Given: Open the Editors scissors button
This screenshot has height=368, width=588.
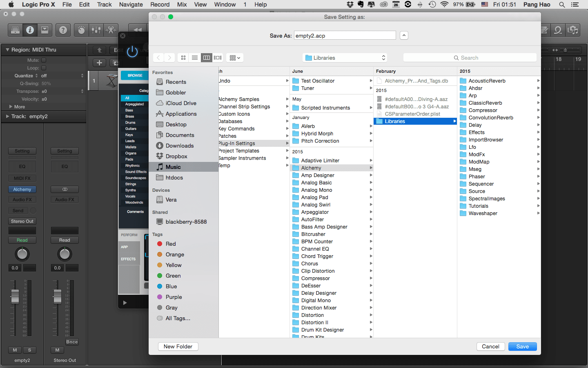Looking at the screenshot, I should [111, 30].
